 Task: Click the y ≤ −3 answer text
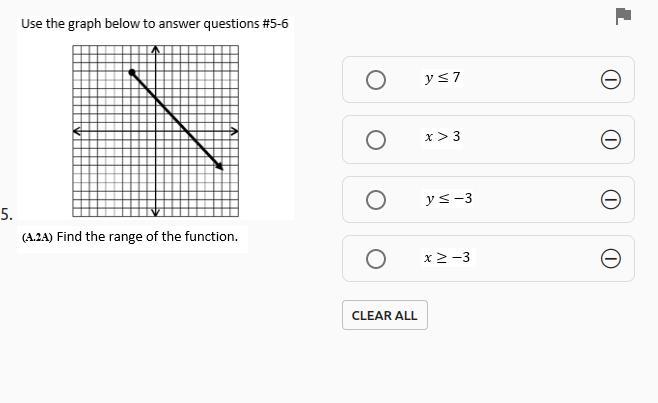[x=448, y=199]
